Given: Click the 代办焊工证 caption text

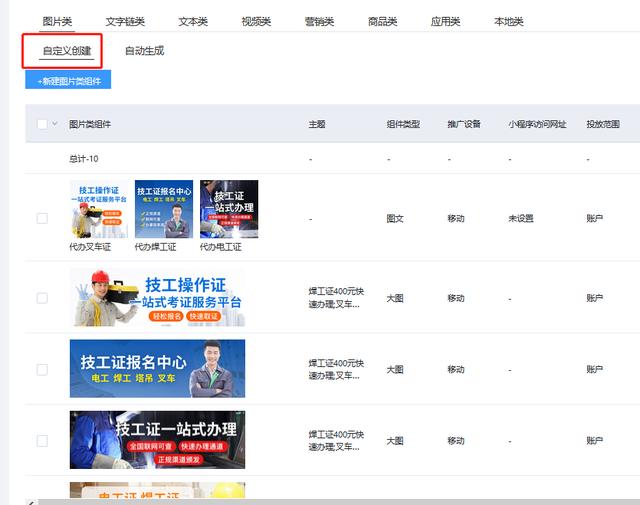Looking at the screenshot, I should 156,247.
